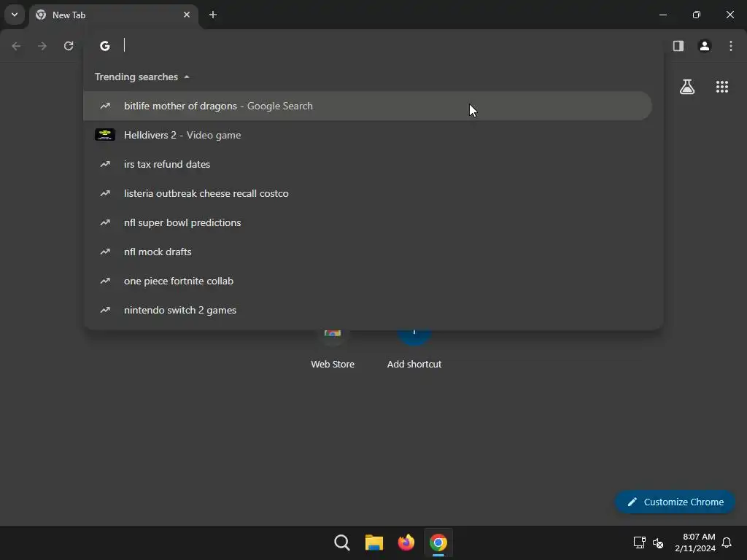
Task: Click the Helldivers 2 thumbnail image
Action: 105,135
